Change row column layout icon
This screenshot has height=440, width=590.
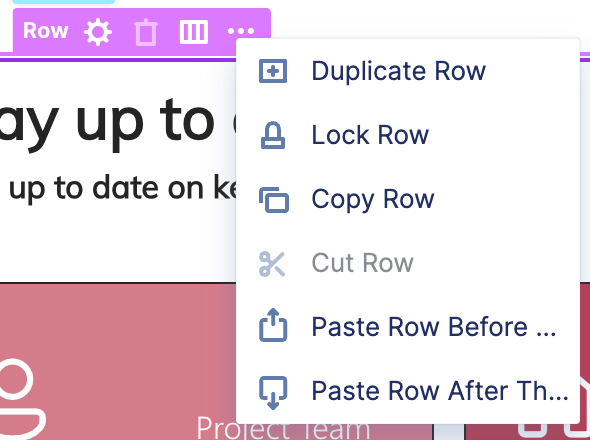pyautogui.click(x=194, y=32)
